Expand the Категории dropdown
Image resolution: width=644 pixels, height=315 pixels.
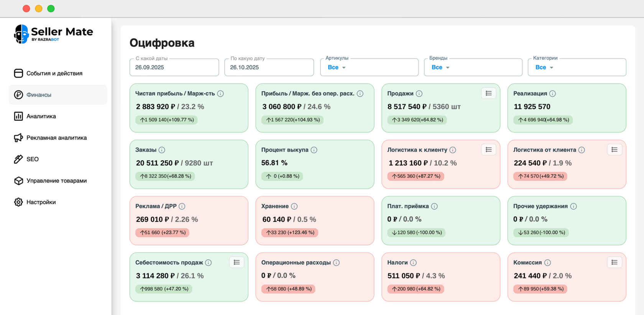pos(577,67)
